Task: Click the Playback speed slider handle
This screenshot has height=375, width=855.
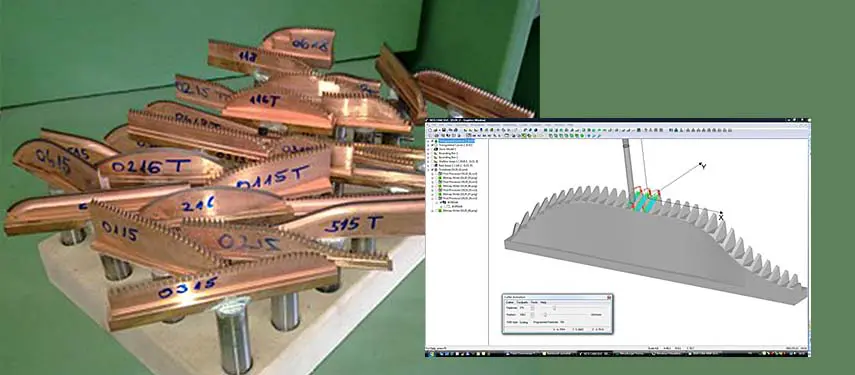Action: coord(555,309)
